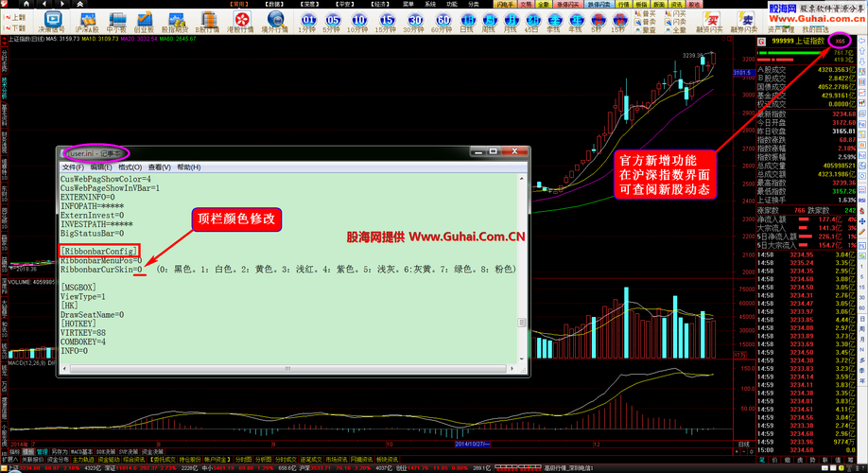Open 资金分布 bottom tab
The height and width of the screenshot is (473, 868).
pyautogui.click(x=58, y=460)
